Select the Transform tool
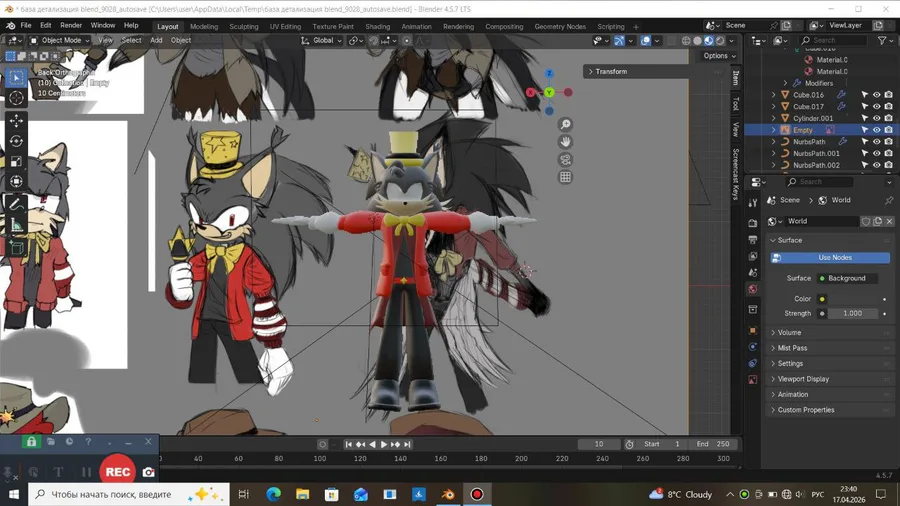 tap(16, 181)
